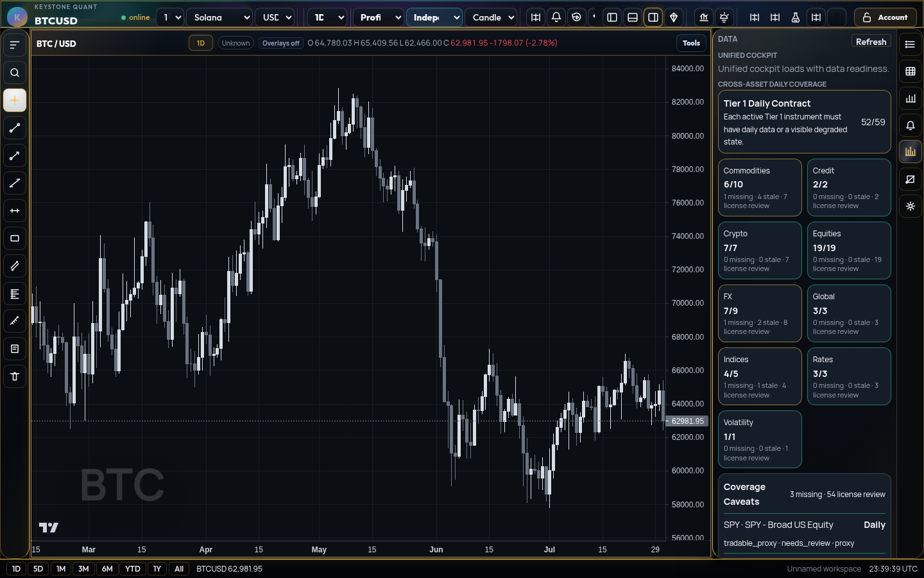Click the flask lab toolbar icon

[796, 17]
